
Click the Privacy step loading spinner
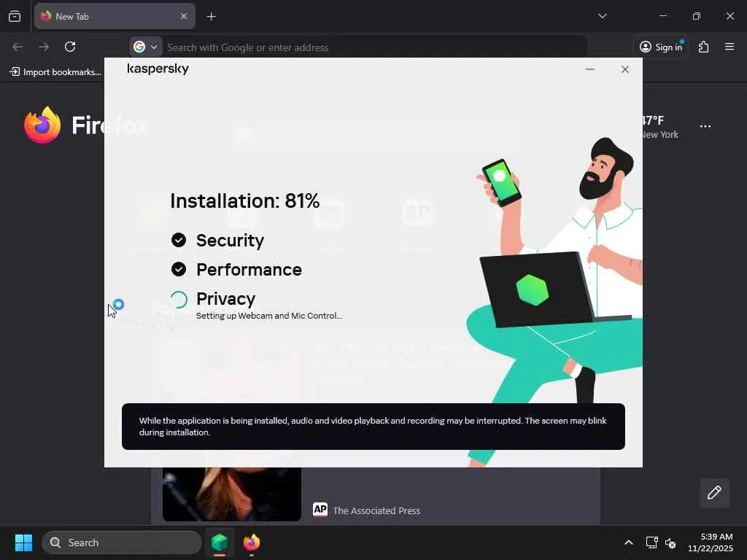coord(179,300)
